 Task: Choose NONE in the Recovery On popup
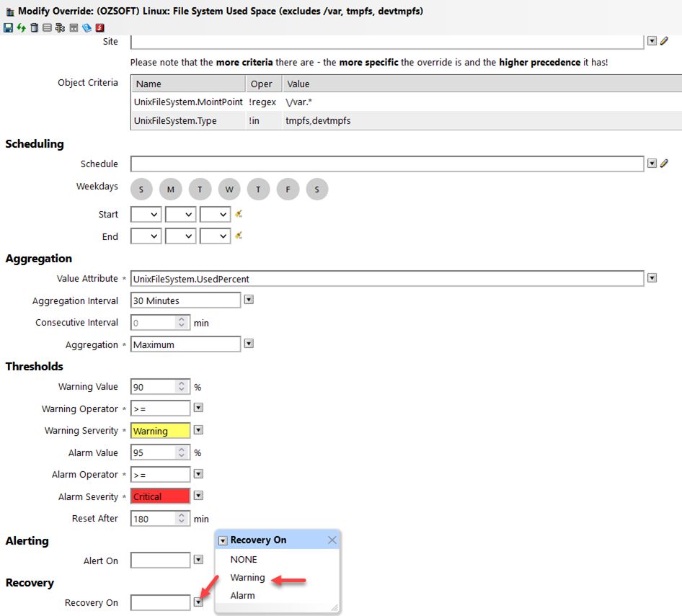coord(243,559)
